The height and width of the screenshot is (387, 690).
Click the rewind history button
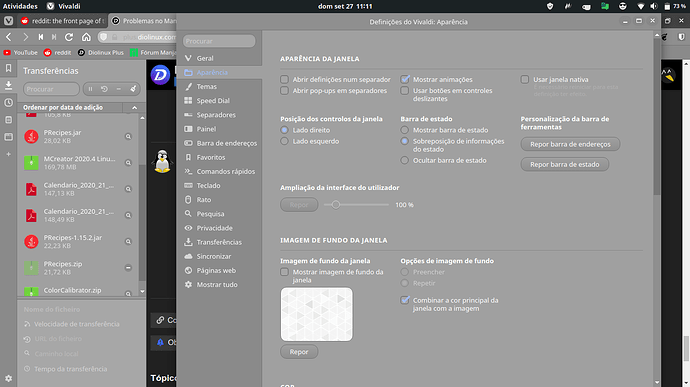coord(40,37)
